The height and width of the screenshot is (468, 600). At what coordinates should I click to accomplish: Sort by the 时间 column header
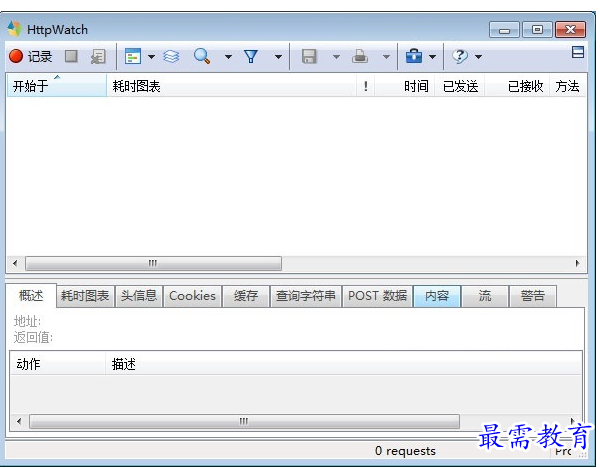pyautogui.click(x=404, y=86)
